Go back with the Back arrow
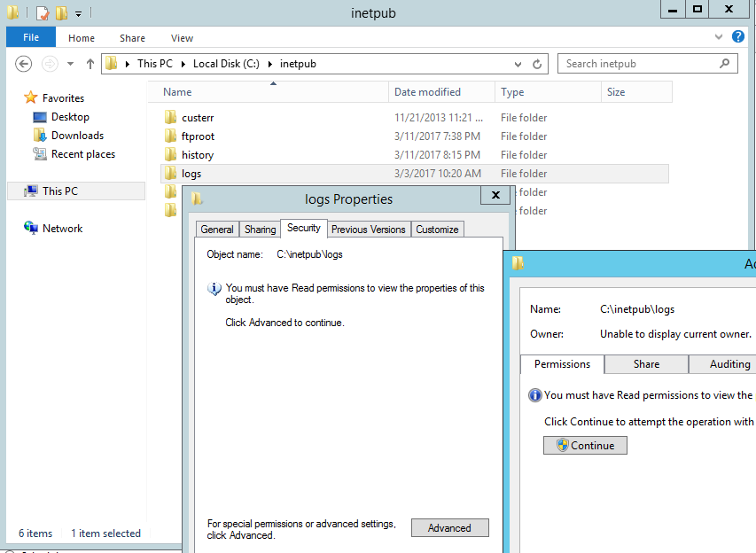Viewport: 756px width, 553px height. (x=23, y=64)
